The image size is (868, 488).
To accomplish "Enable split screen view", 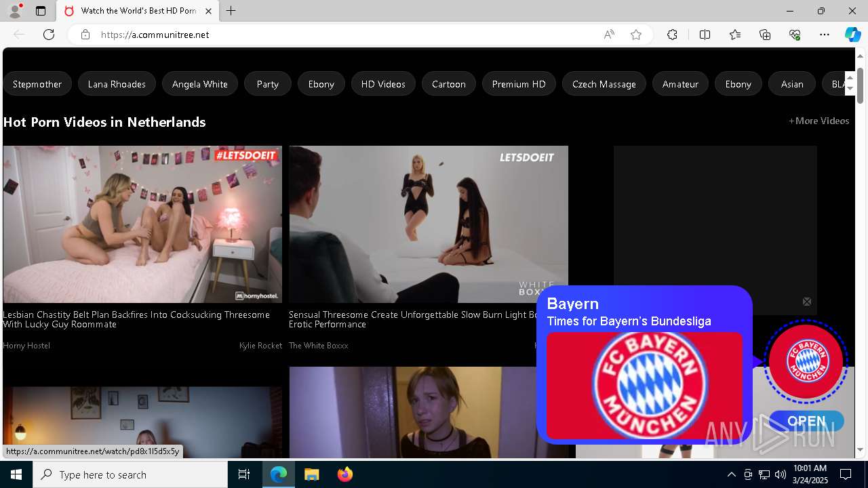I will pos(705,35).
